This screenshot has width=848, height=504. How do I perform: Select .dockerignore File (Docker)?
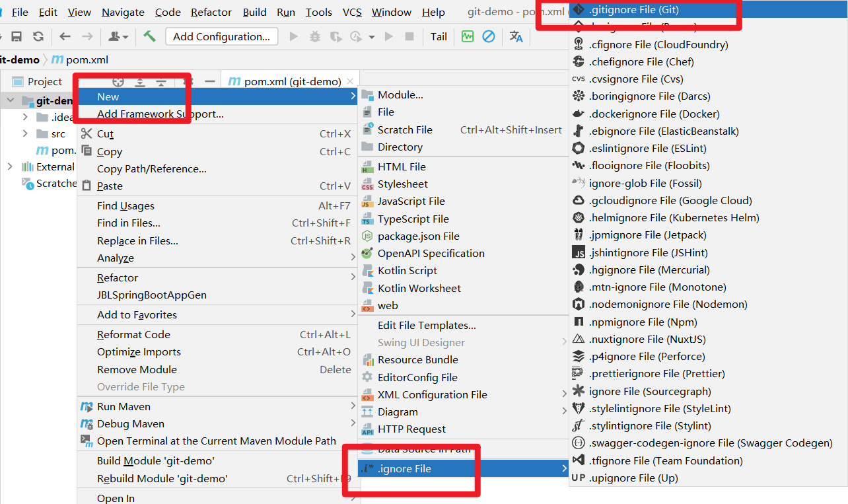point(707,114)
